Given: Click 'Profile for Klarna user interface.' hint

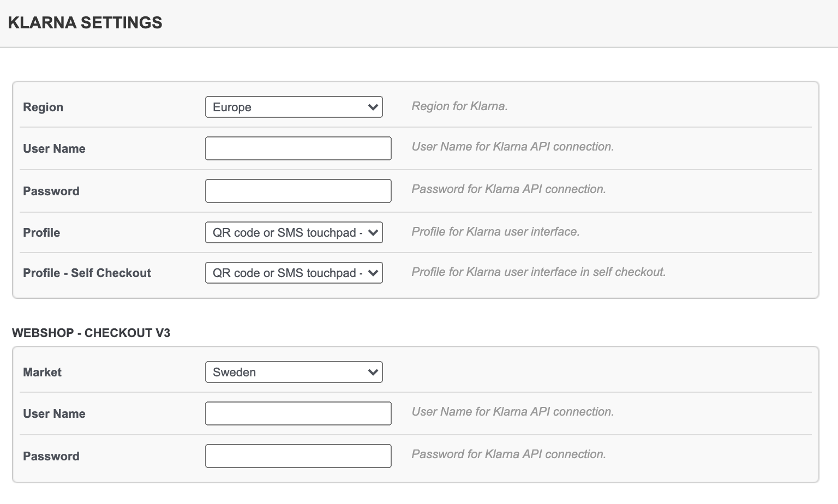Looking at the screenshot, I should point(495,232).
